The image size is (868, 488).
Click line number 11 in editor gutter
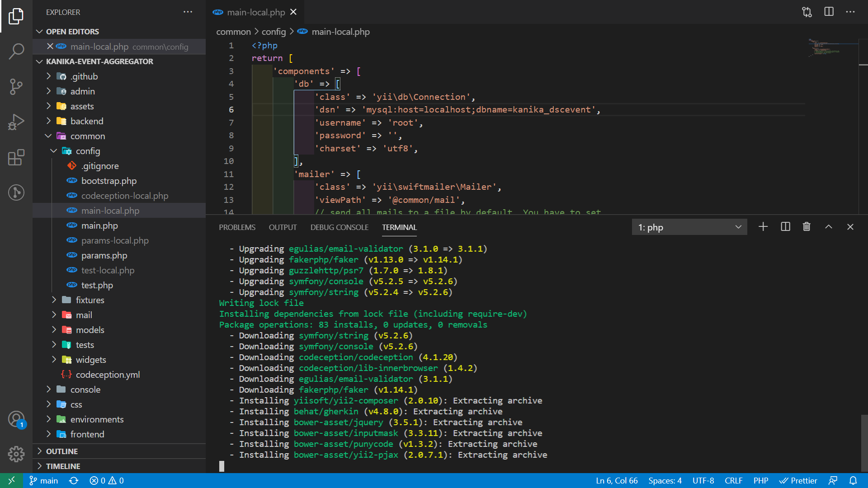point(229,174)
